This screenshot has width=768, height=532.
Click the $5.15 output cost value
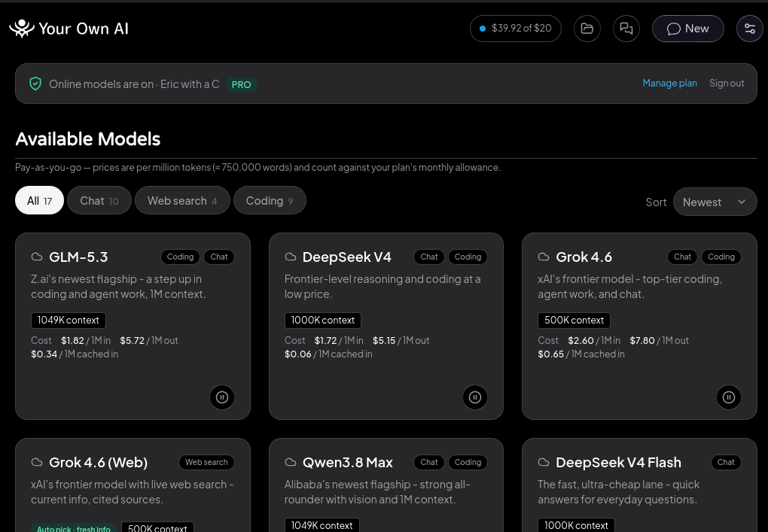pos(384,340)
